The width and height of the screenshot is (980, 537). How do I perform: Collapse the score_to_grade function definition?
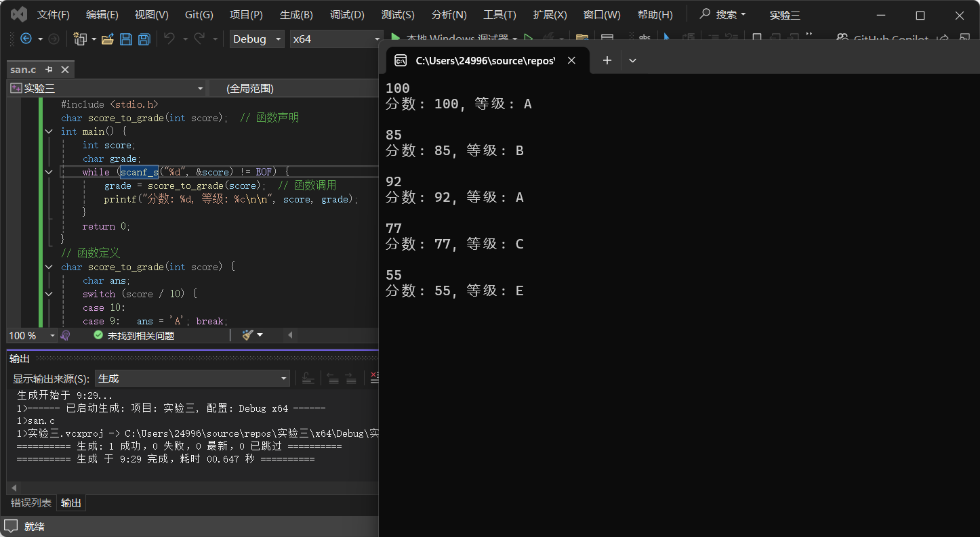(x=49, y=267)
